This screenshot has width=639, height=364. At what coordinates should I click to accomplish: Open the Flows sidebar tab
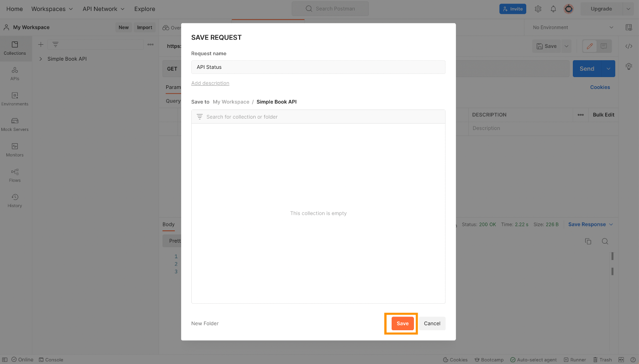click(x=15, y=175)
